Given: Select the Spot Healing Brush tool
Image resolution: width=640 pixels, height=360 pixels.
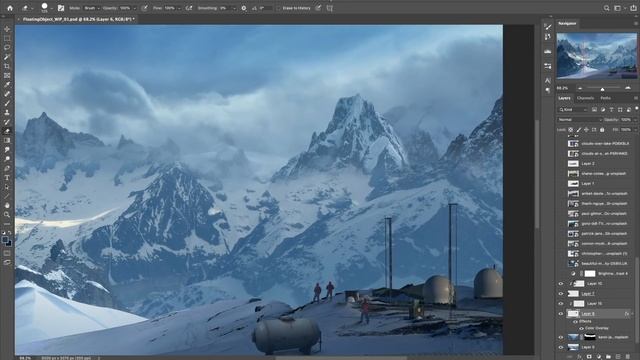Looking at the screenshot, I should coord(7,94).
